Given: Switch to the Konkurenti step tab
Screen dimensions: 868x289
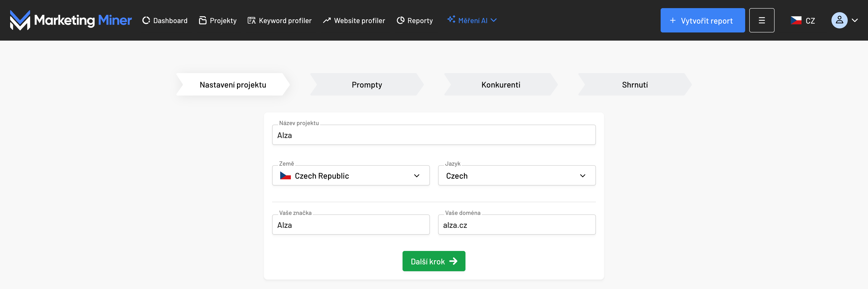Looking at the screenshot, I should (x=500, y=84).
